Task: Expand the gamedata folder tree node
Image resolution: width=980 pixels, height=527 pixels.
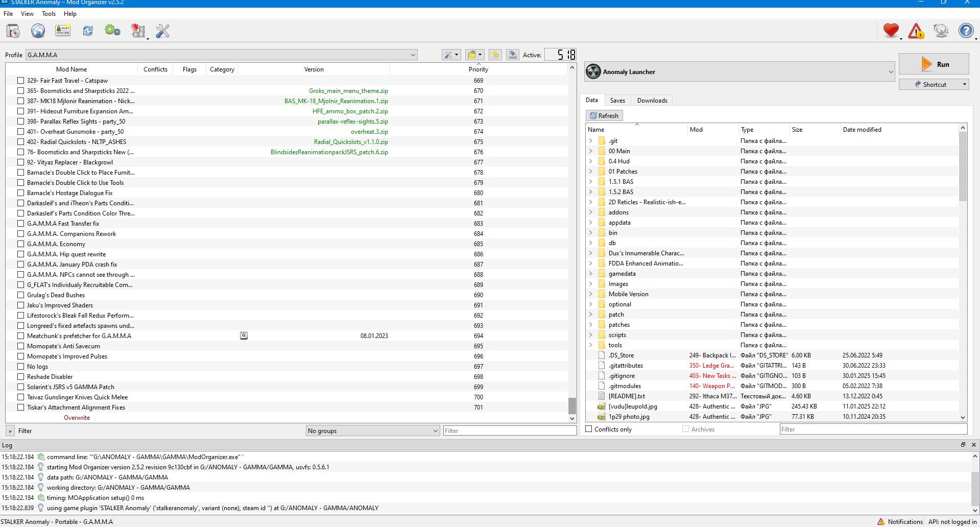Action: point(591,274)
